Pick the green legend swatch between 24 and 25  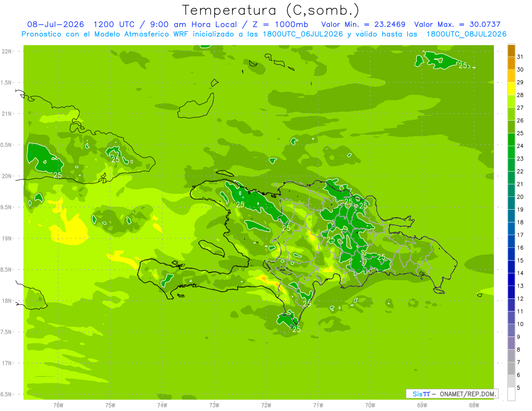pos(511,140)
